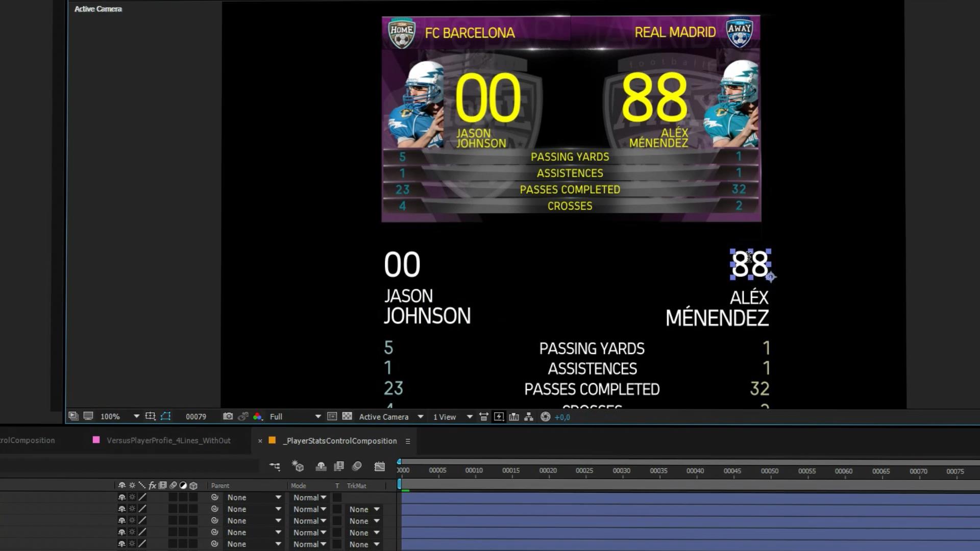Take a snapshot with the camera icon
Screen dimensions: 980x551
pyautogui.click(x=228, y=416)
